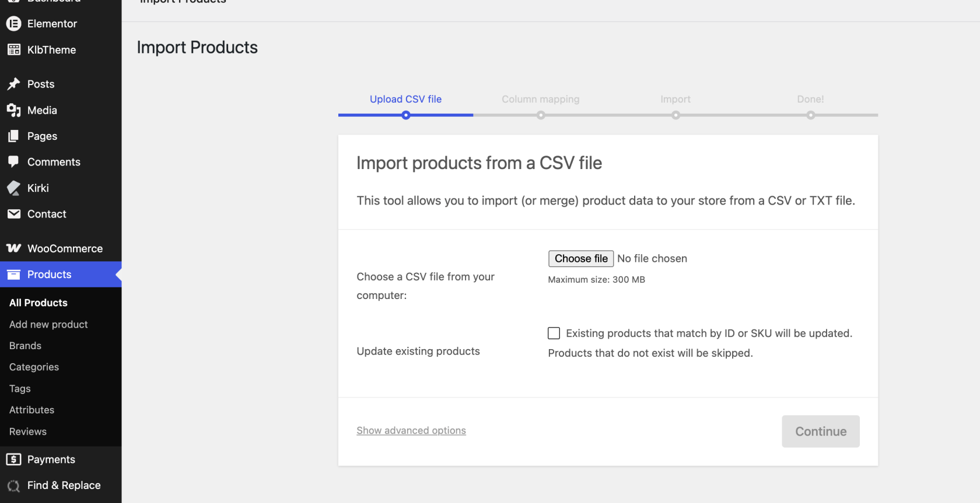The image size is (980, 503).
Task: Select All Products submenu item
Action: (x=38, y=302)
